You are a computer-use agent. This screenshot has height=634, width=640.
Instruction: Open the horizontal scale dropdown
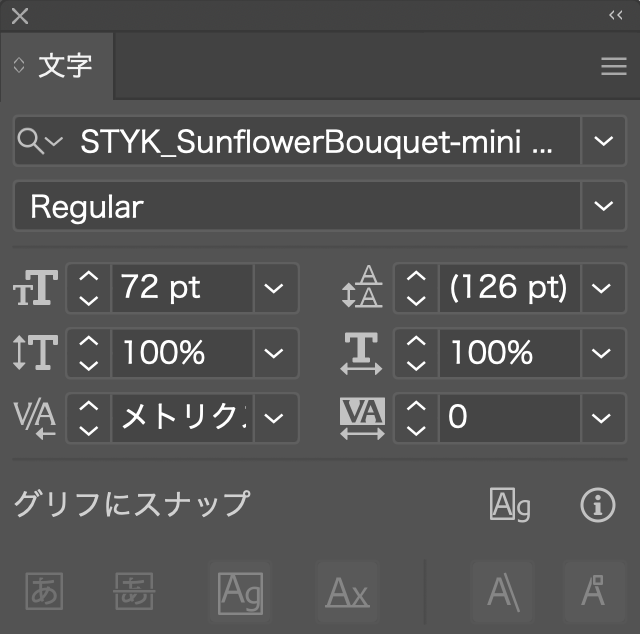(x=601, y=353)
